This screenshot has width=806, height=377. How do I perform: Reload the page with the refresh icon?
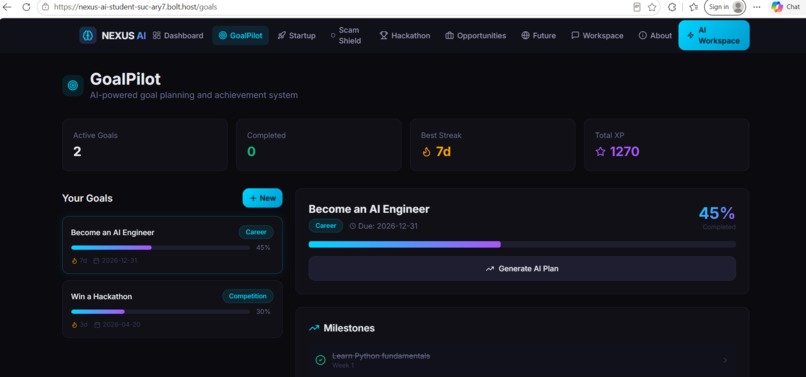pos(26,7)
